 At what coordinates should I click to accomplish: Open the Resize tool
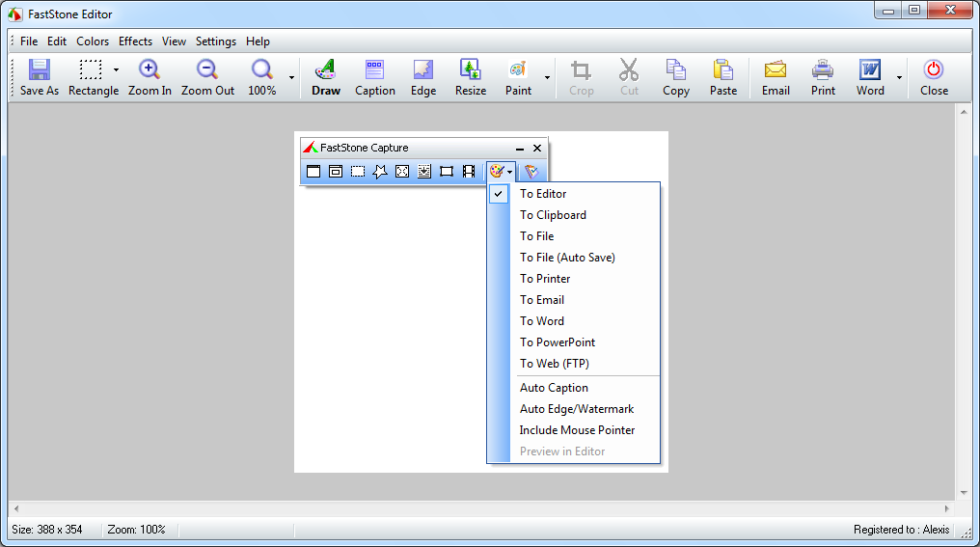tap(471, 77)
